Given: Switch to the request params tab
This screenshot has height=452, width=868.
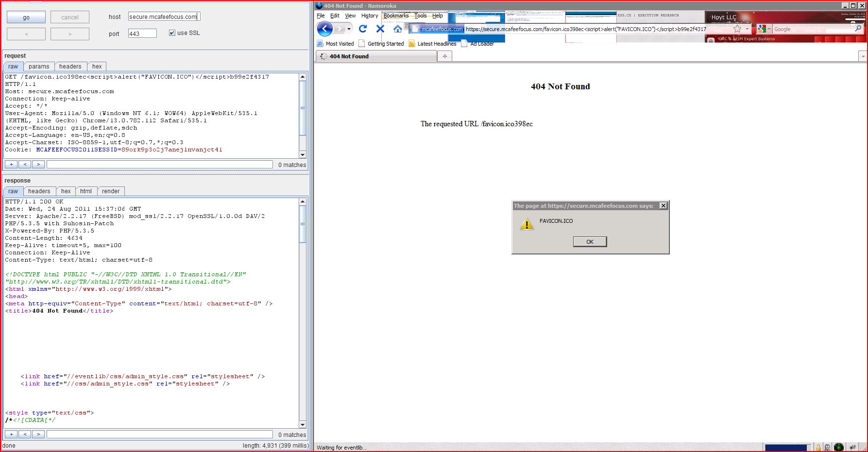Looking at the screenshot, I should (x=39, y=67).
